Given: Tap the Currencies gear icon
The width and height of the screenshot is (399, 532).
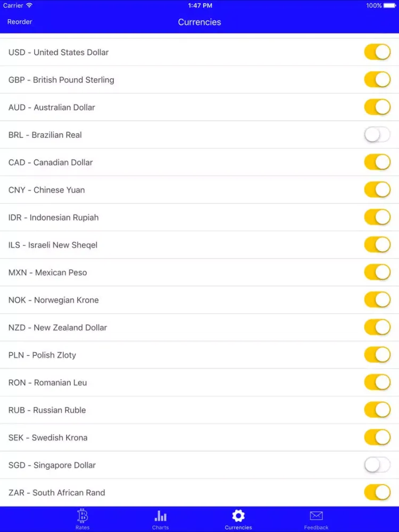Looking at the screenshot, I should [x=238, y=516].
